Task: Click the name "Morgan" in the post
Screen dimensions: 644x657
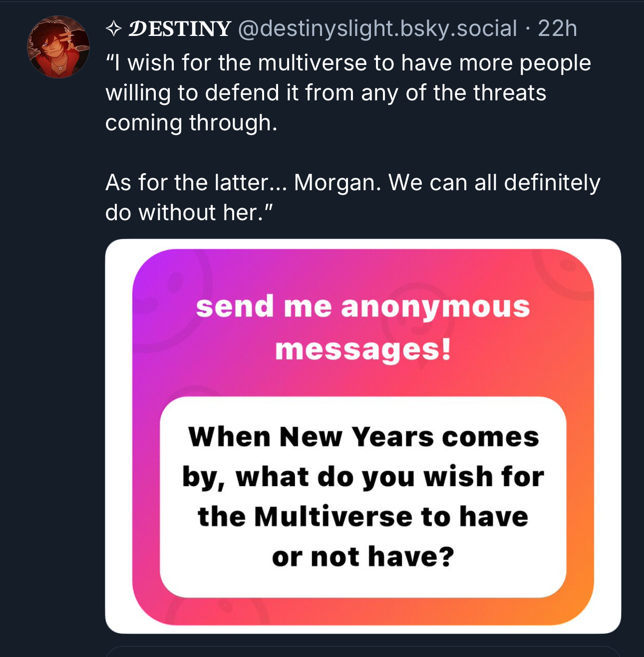Action: coord(334,183)
